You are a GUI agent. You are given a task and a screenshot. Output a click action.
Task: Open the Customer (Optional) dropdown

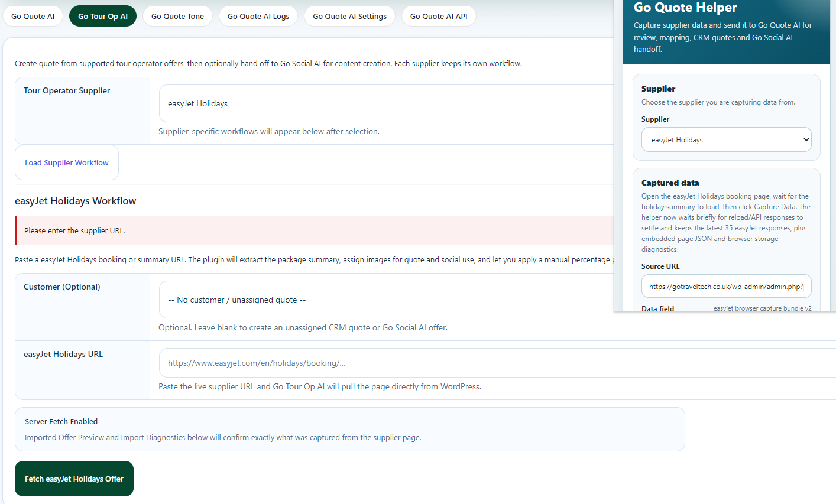click(x=387, y=300)
